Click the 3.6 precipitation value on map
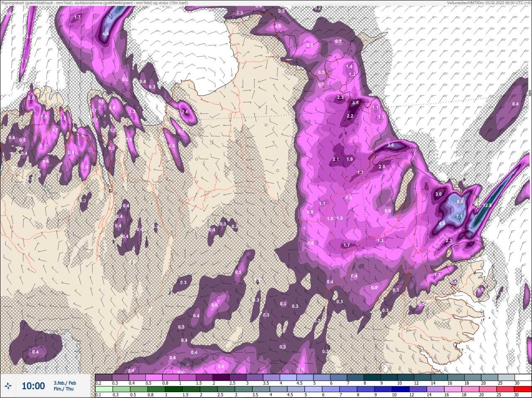 [x=390, y=145]
